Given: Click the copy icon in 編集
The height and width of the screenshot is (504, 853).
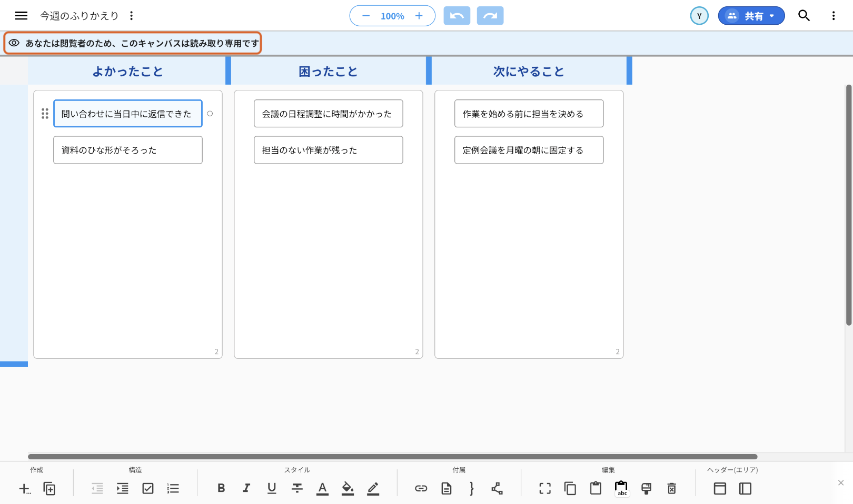Looking at the screenshot, I should (570, 489).
